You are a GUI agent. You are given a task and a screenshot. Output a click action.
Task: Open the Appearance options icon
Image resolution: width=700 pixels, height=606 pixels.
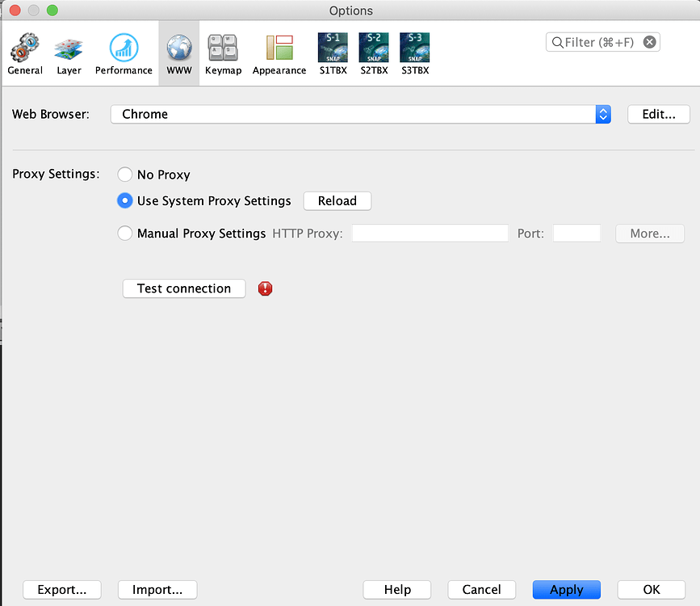pyautogui.click(x=279, y=54)
